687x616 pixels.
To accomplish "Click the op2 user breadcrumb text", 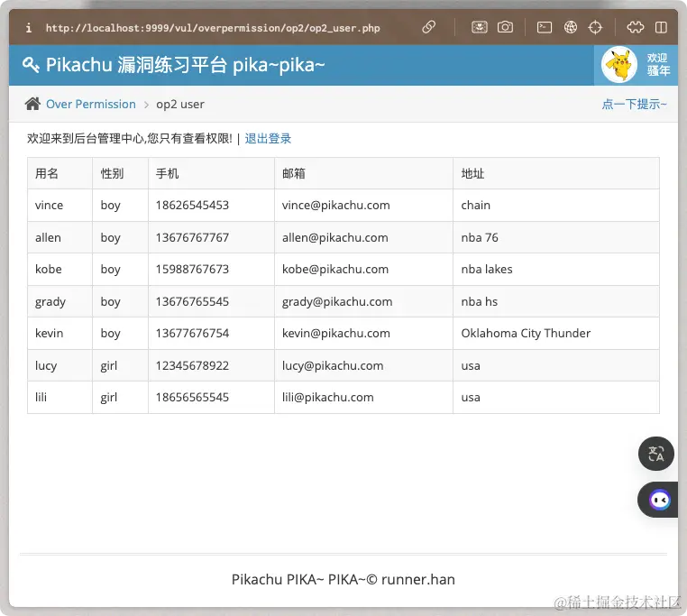I will pos(180,105).
